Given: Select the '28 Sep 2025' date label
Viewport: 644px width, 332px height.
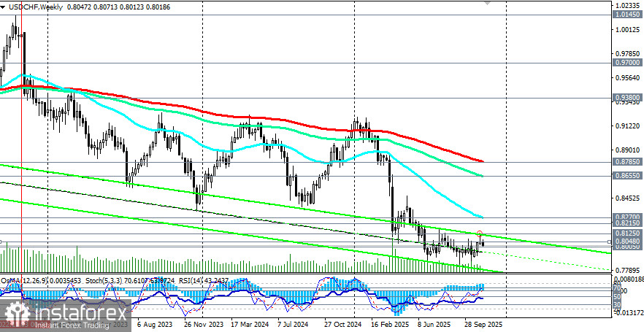Looking at the screenshot, I should tap(483, 324).
